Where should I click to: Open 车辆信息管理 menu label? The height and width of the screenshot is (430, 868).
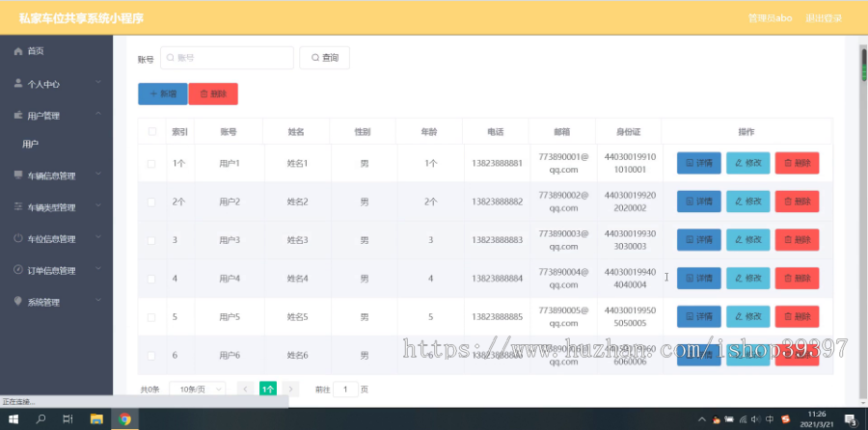click(x=51, y=176)
